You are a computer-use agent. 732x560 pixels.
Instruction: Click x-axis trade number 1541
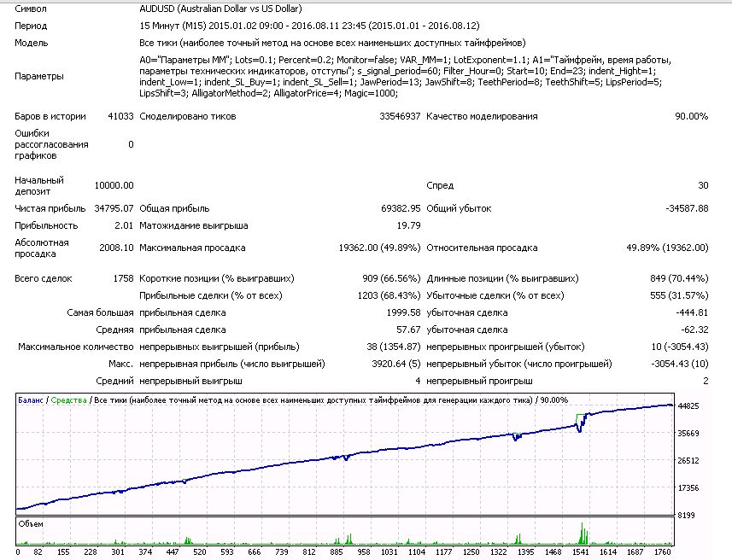(580, 552)
